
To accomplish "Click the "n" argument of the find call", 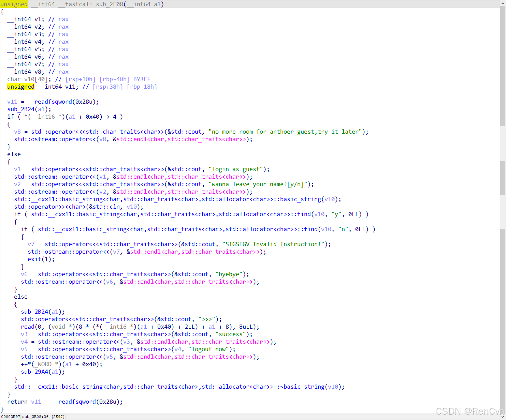I will pos(343,229).
